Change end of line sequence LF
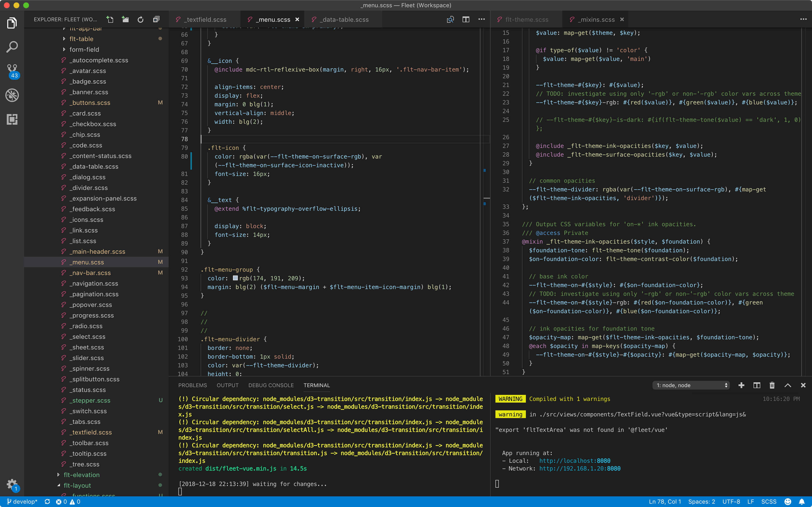812x507 pixels. click(x=751, y=502)
